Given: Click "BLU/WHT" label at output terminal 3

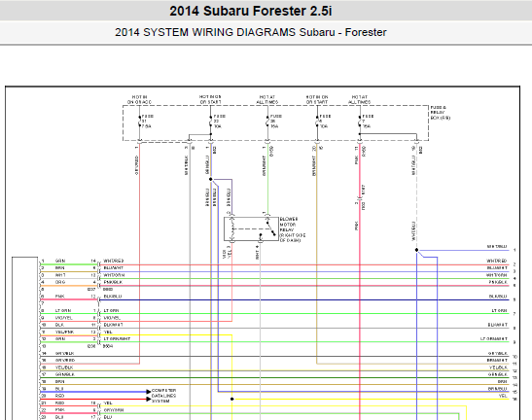Looking at the screenshot, I should coord(497,268).
